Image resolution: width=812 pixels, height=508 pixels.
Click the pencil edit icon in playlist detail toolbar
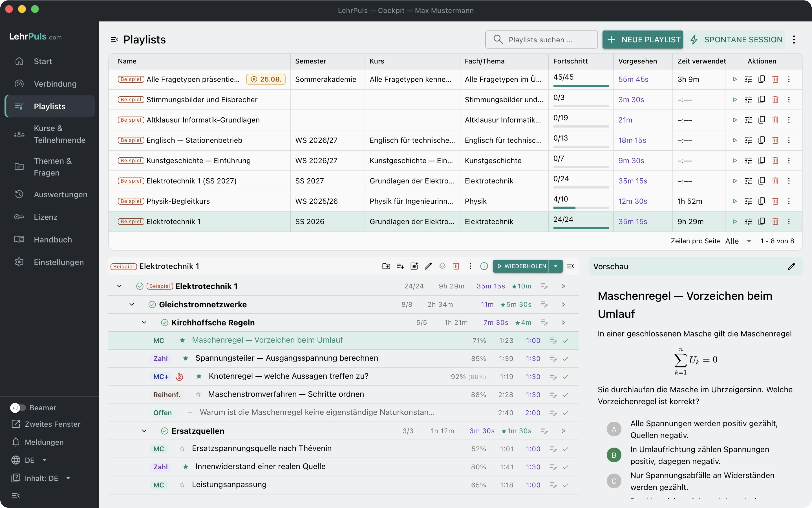point(428,266)
